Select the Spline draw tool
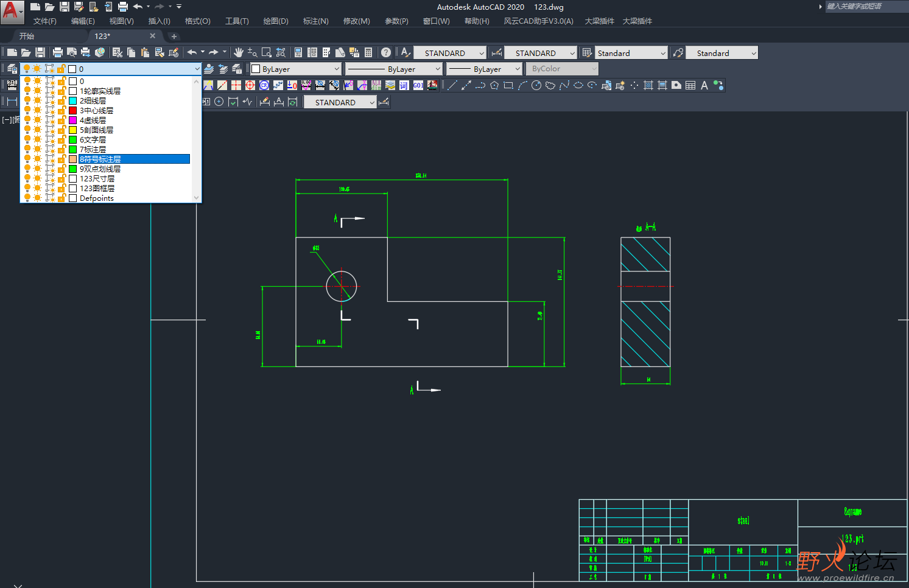This screenshot has height=588, width=909. (564, 85)
